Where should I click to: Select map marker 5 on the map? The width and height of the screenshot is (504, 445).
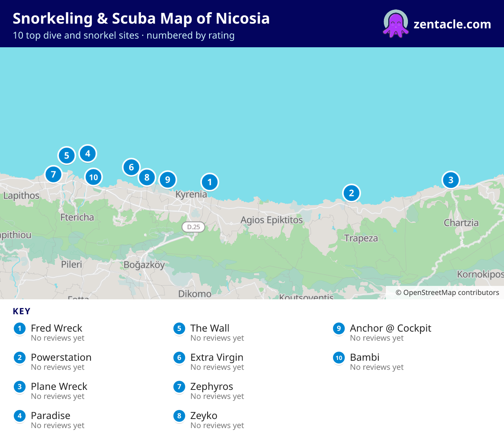tap(67, 156)
